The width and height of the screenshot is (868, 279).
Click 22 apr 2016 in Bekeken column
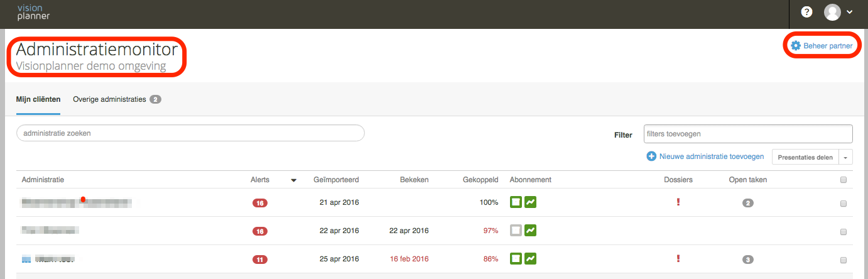[x=409, y=231]
